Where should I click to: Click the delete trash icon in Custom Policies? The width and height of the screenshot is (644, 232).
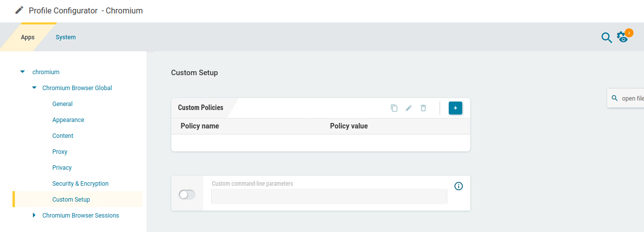point(423,108)
